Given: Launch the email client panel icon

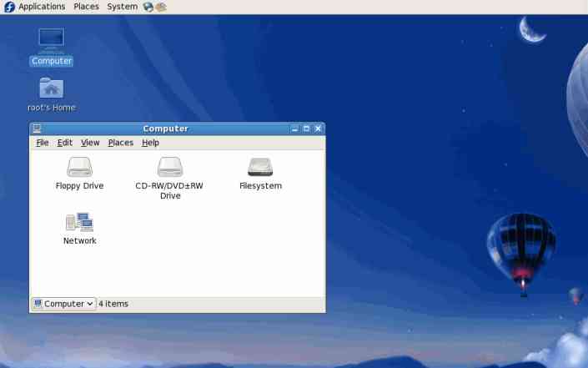Looking at the screenshot, I should pyautogui.click(x=161, y=7).
